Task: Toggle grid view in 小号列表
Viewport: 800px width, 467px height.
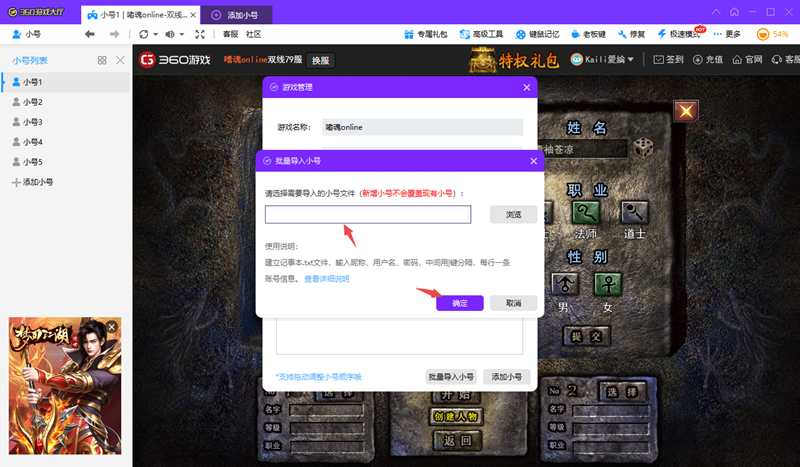Action: tap(102, 60)
